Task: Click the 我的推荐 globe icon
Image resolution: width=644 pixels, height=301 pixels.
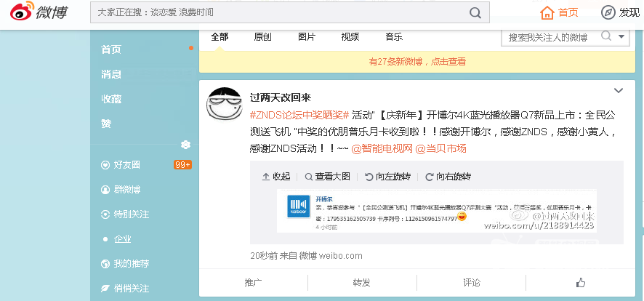Action: [x=105, y=264]
